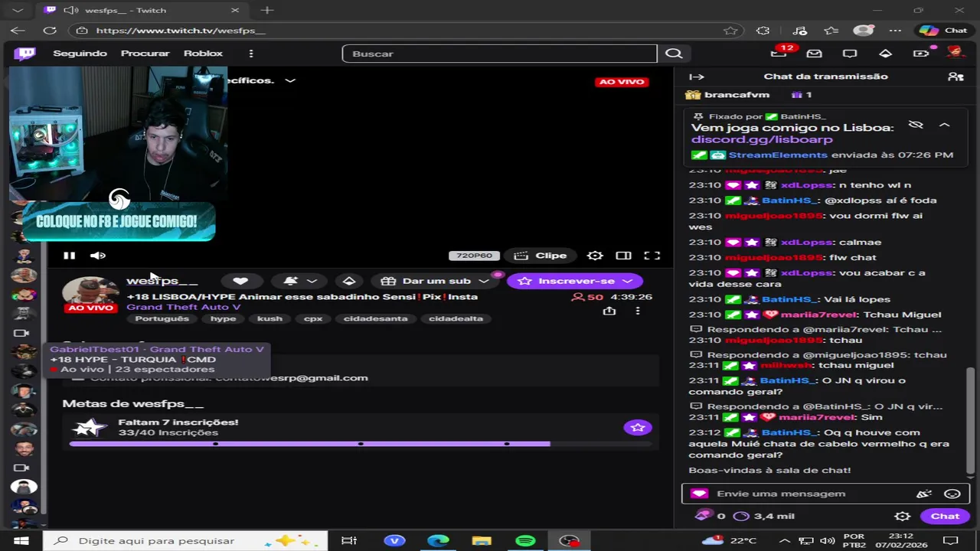Click the celebration party popper icon in the chat box
Screen dimensions: 980x551
(924, 494)
